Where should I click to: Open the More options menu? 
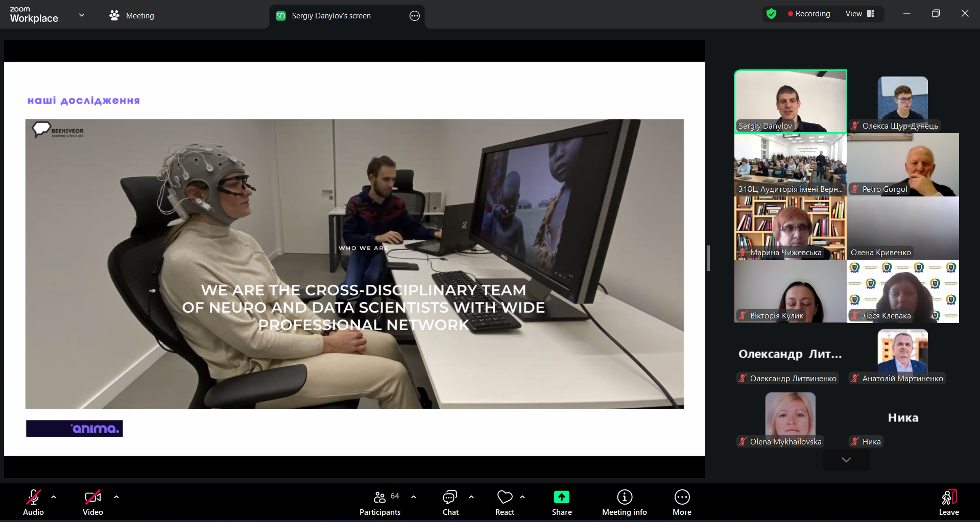tap(682, 498)
